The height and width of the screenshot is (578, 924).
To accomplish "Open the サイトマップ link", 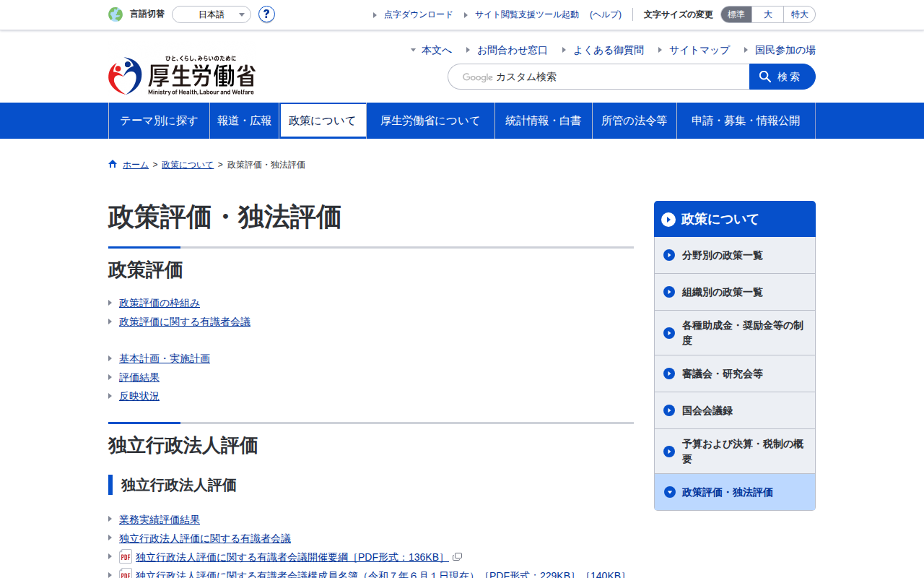I will click(x=699, y=50).
